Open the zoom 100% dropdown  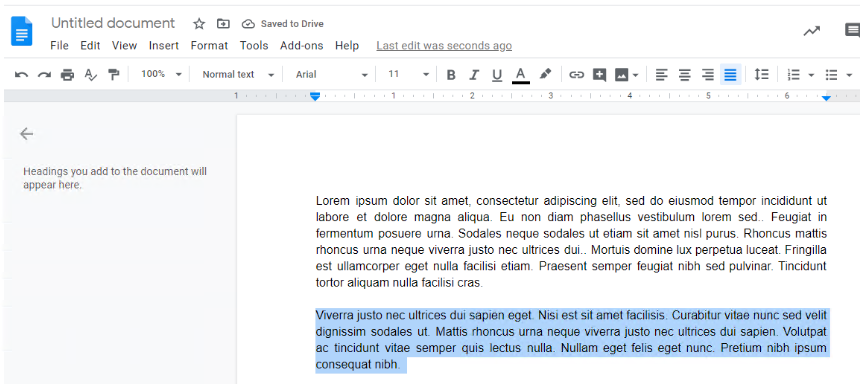pyautogui.click(x=161, y=74)
